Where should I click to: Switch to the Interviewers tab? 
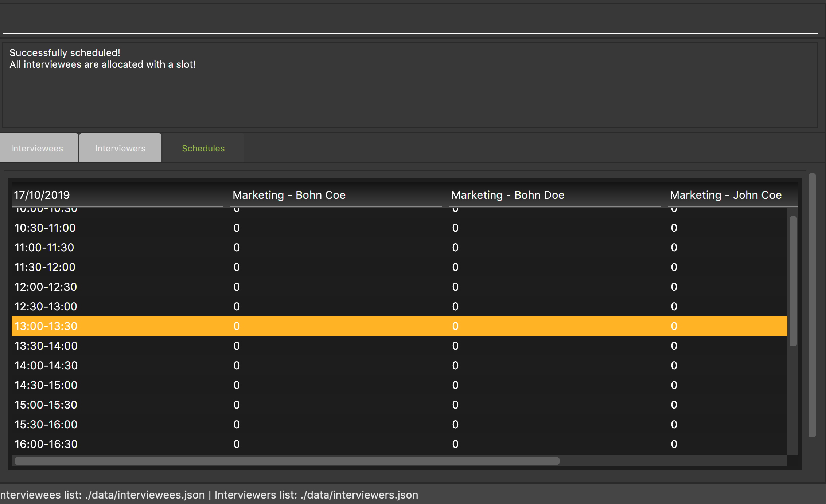pos(120,148)
